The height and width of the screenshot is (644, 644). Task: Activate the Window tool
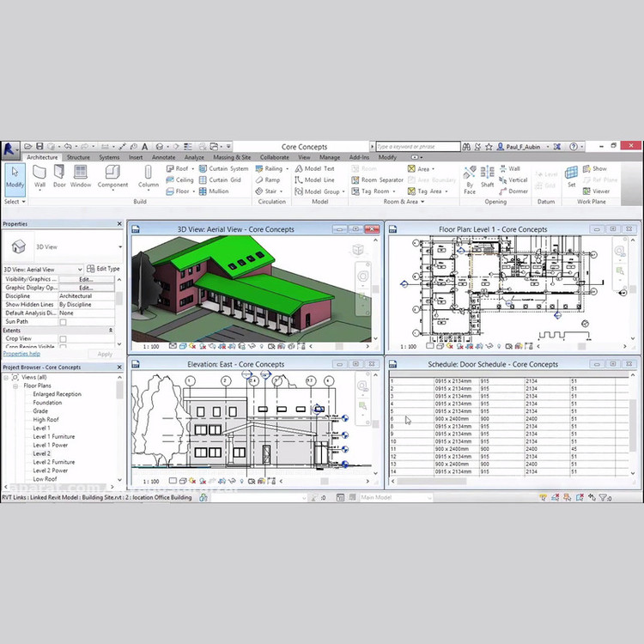click(x=81, y=174)
